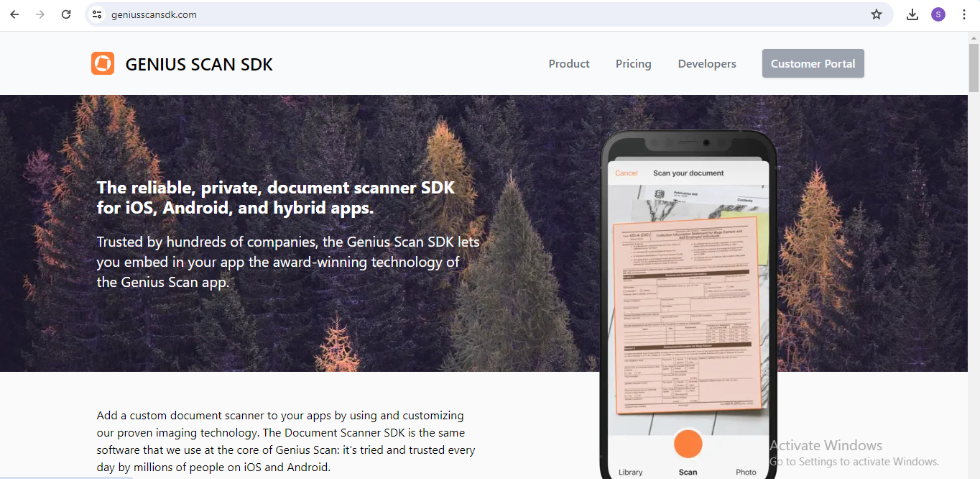
Task: Click the page vertical scrollbar thumb
Action: (974, 68)
